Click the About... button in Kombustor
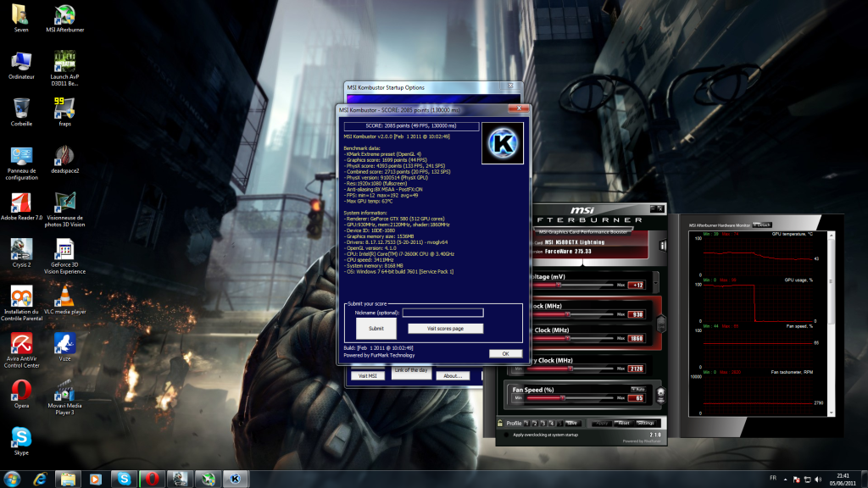Screen dimensions: 868x488 (453, 375)
